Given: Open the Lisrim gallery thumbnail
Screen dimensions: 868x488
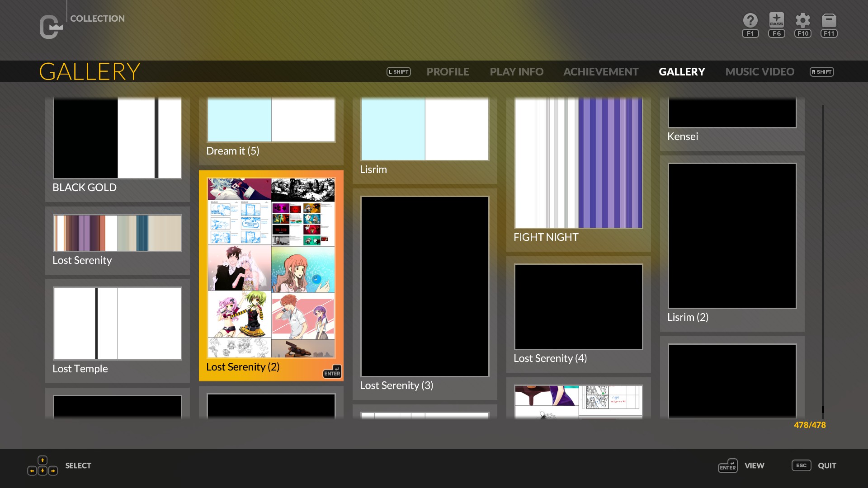Looking at the screenshot, I should [x=425, y=129].
